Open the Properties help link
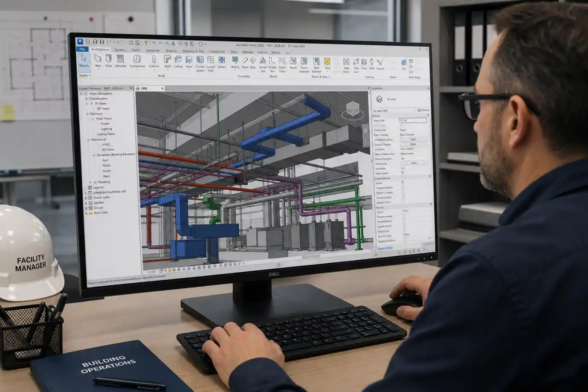The image size is (588, 392). tap(385, 248)
